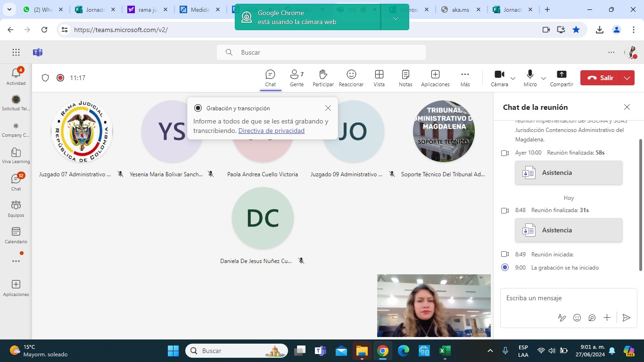Open Reaccionar emoji reactions
The height and width of the screenshot is (362, 644).
coord(351,78)
